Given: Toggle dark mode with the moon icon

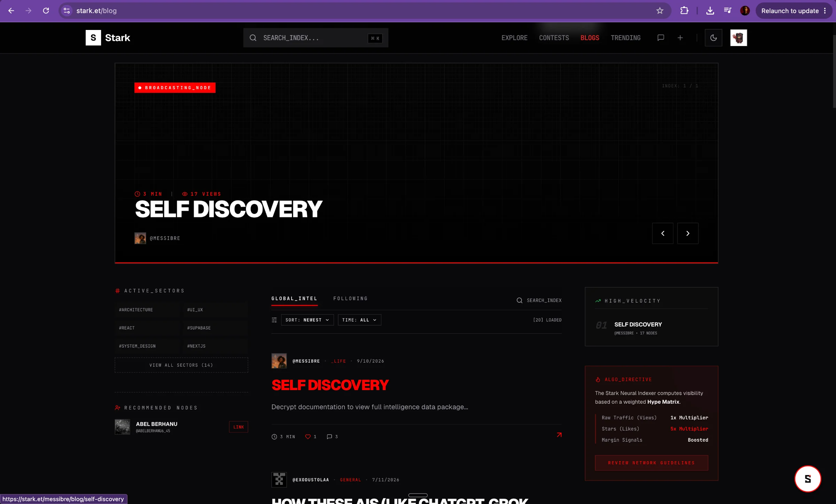Looking at the screenshot, I should pyautogui.click(x=713, y=38).
